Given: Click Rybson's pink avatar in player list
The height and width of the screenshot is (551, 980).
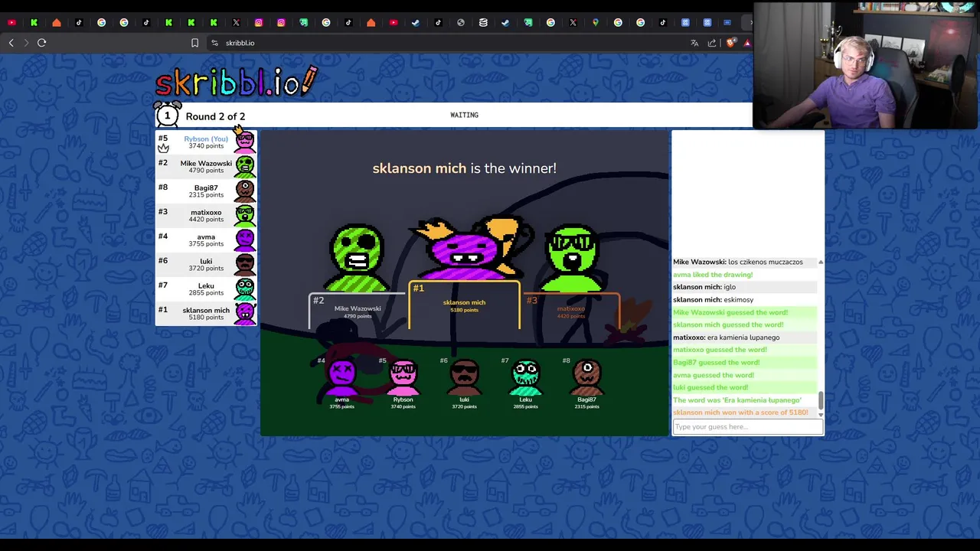Looking at the screenshot, I should [245, 141].
